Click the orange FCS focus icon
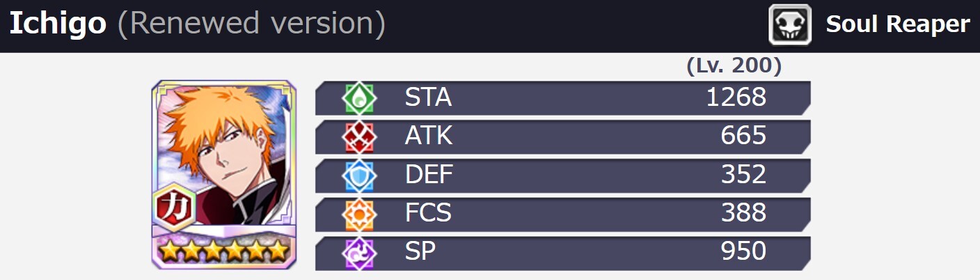 pos(359,215)
